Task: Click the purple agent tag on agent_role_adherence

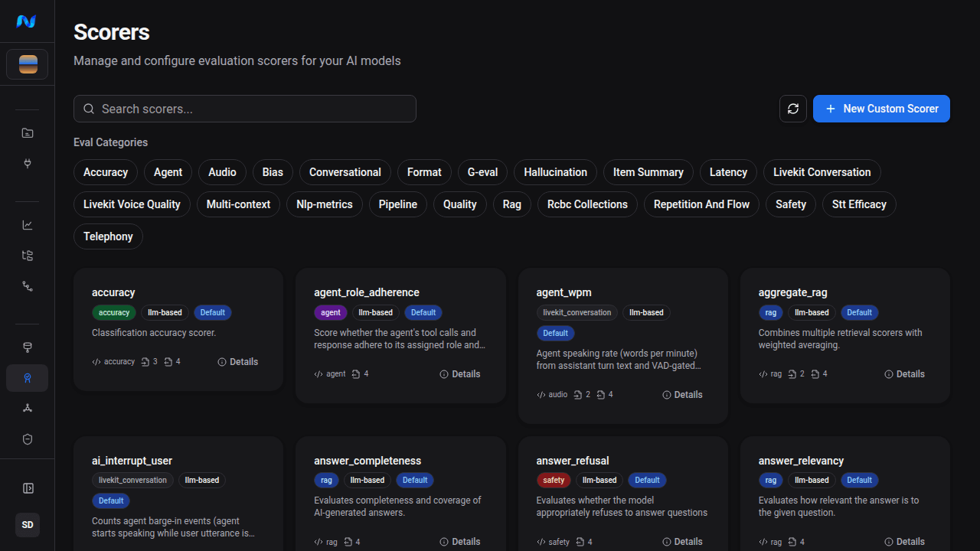Action: [x=331, y=312]
